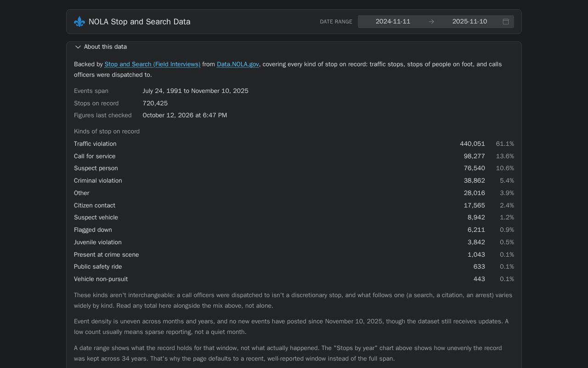Select the Citizen contact row
The image size is (588, 368).
point(294,206)
